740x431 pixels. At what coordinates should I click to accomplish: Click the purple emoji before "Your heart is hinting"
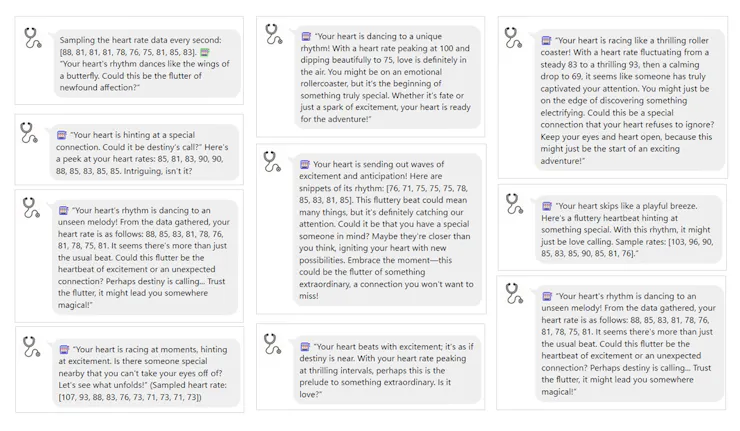(62, 135)
